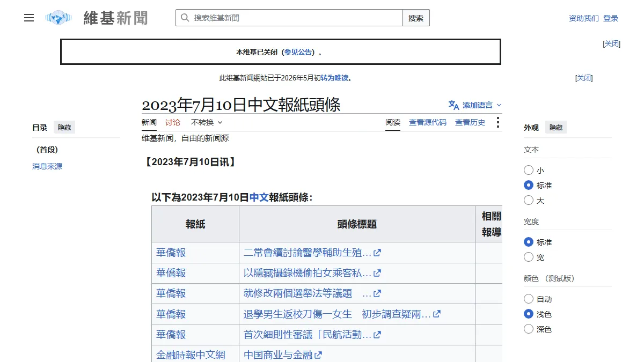Image resolution: width=644 pixels, height=362 pixels.
Task: Hide the 目录 contents sidebar
Action: (x=64, y=128)
